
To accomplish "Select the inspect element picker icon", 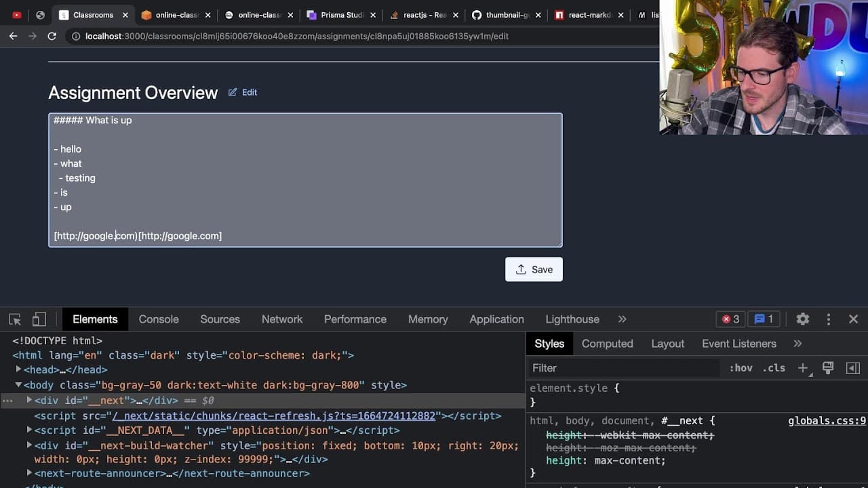I will (15, 319).
